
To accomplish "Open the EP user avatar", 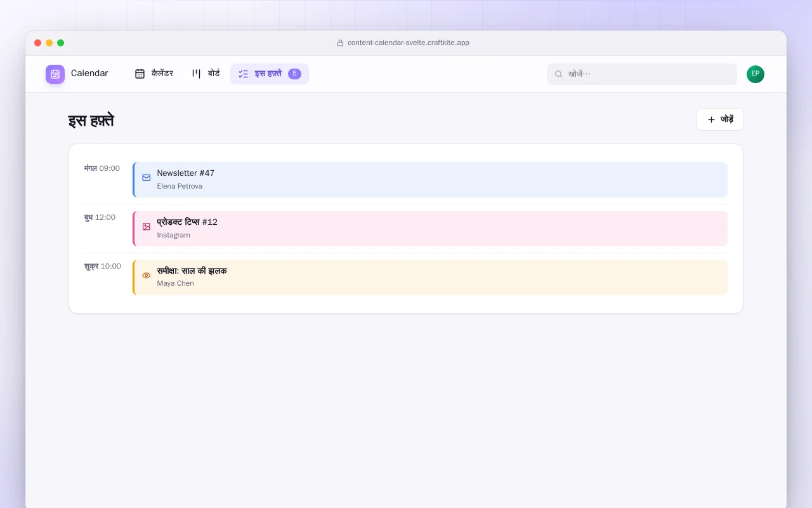I will coord(756,74).
